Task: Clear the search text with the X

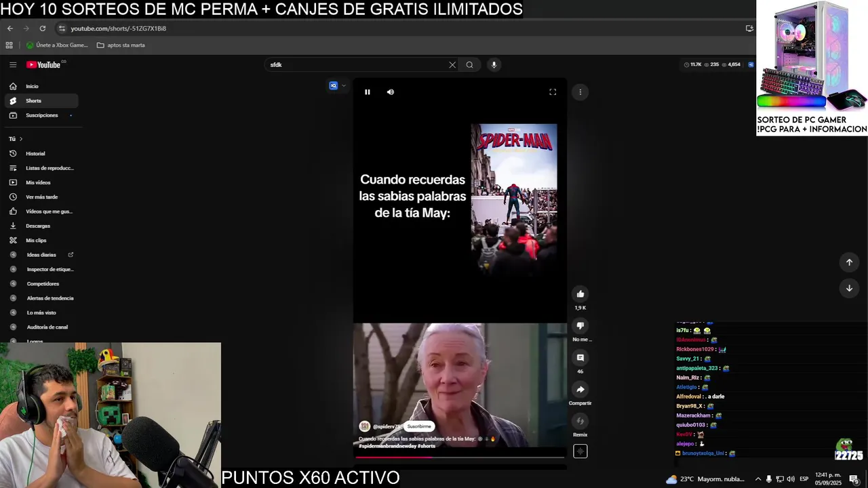Action: coord(452,64)
